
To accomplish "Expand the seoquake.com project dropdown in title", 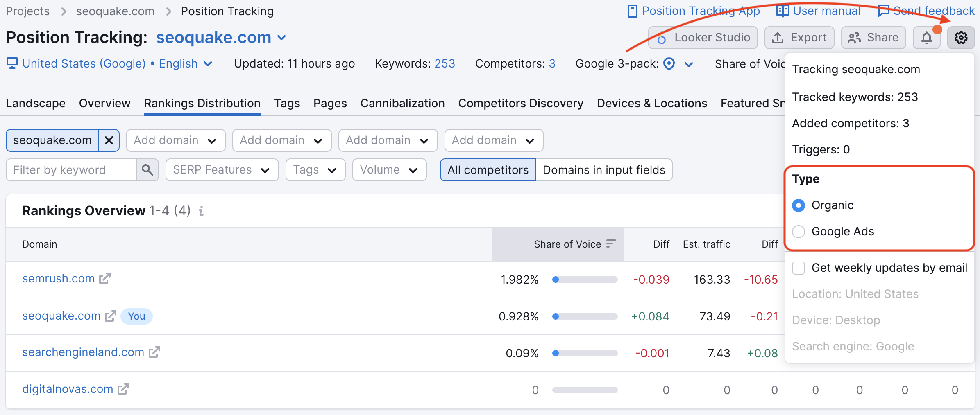I will pyautogui.click(x=281, y=38).
